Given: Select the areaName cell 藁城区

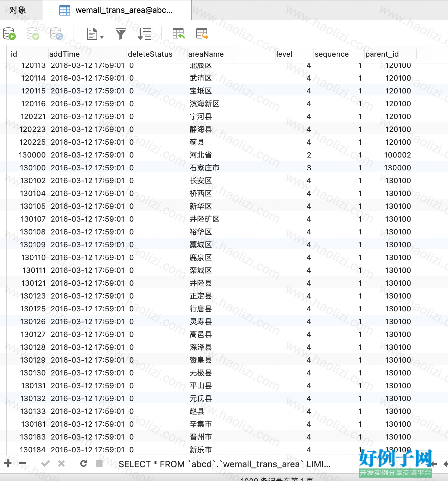Looking at the screenshot, I should pyautogui.click(x=200, y=245).
